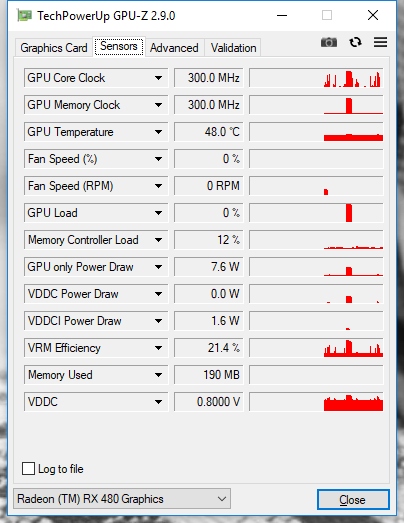Select the Radeon RX 480 Graphics combo box

122,499
